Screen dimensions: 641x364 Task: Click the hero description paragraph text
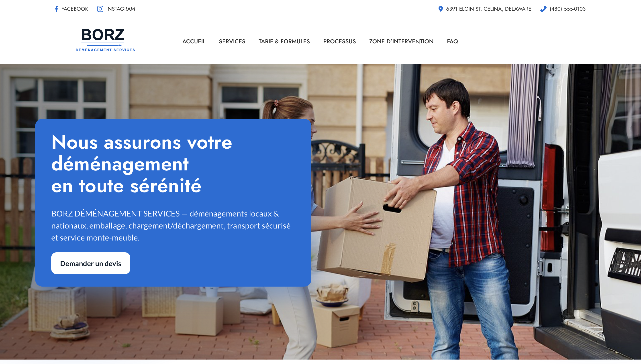171,226
